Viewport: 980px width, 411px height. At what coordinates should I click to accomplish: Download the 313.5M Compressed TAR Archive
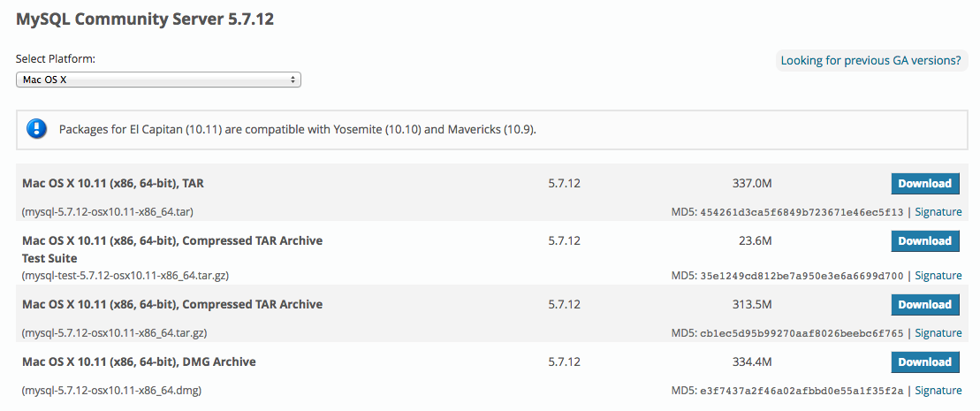924,304
